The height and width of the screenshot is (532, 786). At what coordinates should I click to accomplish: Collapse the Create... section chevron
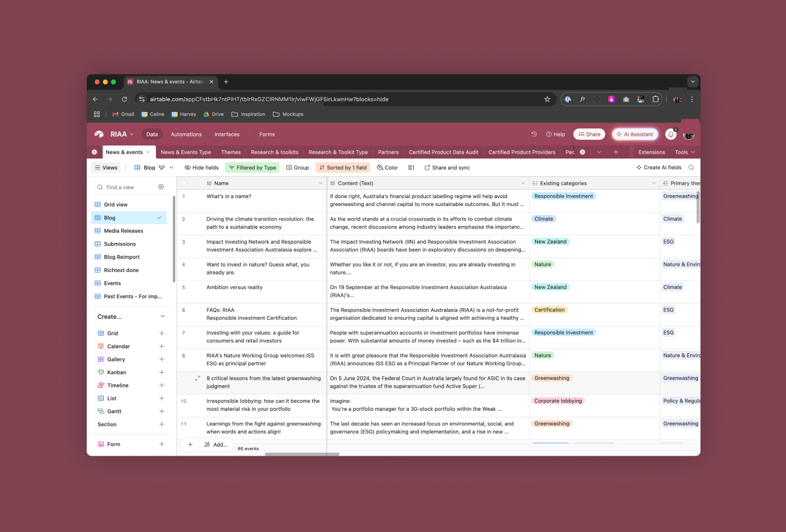[162, 316]
